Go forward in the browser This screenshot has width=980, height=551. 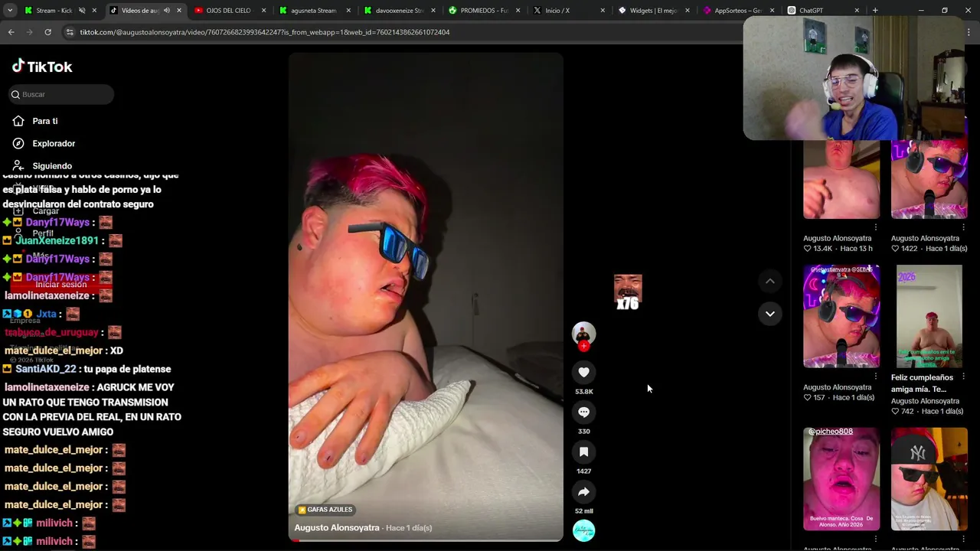[x=29, y=32]
